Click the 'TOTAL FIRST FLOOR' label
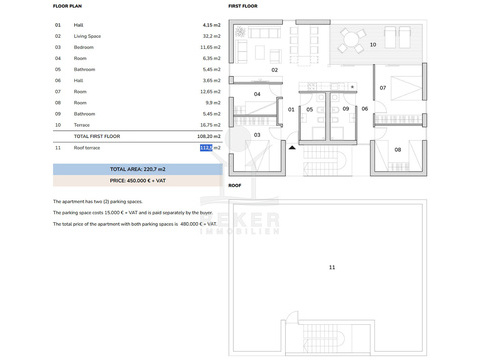 [x=97, y=136]
